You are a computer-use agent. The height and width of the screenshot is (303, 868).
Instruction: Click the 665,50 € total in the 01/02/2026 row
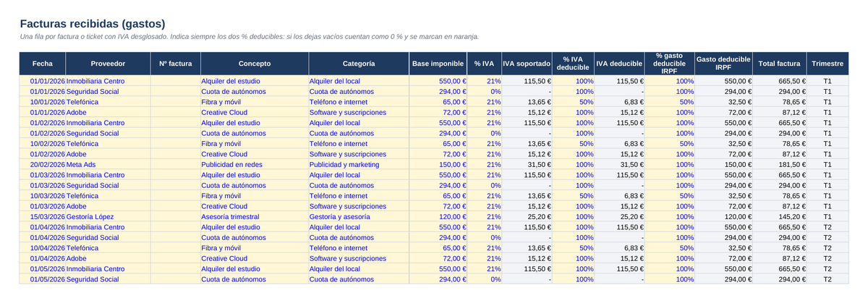tap(780, 123)
